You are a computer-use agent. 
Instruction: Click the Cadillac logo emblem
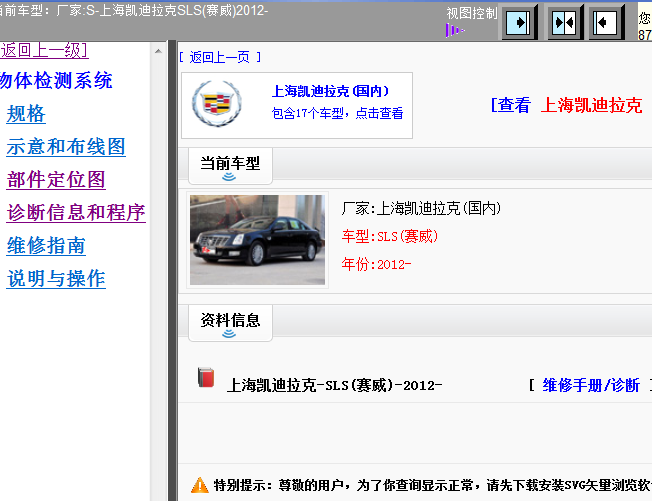(x=217, y=104)
